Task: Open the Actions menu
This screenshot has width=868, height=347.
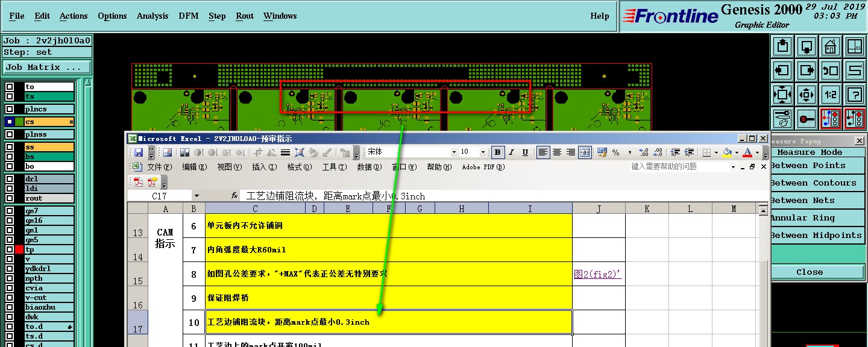Action: pos(74,16)
